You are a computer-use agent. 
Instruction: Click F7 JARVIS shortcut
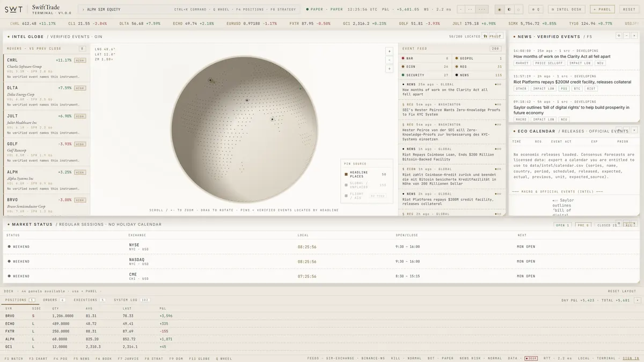[x=128, y=358]
